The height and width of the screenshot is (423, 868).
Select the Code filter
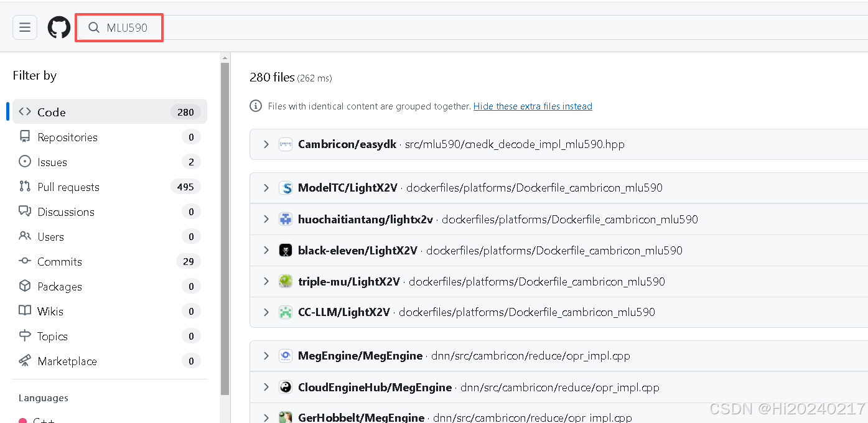(110, 112)
